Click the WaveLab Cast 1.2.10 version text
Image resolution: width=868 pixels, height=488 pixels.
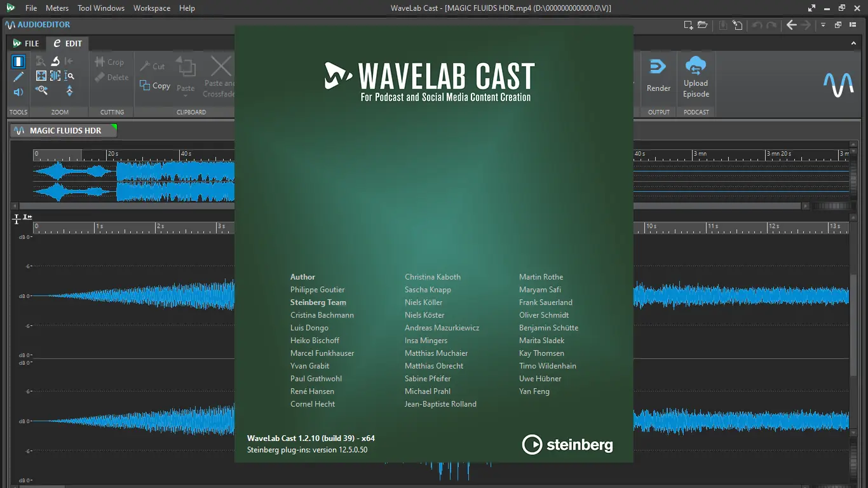(311, 438)
